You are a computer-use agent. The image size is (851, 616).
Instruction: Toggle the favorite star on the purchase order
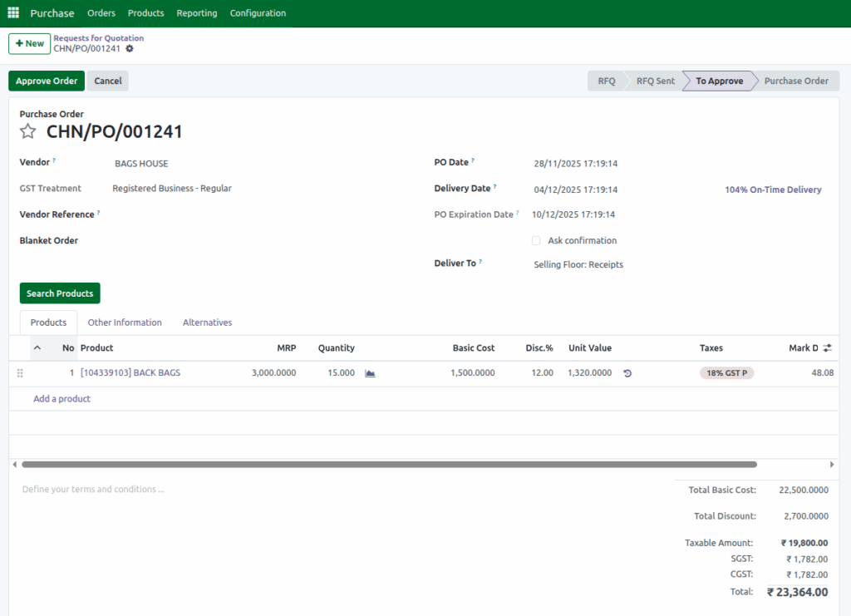click(28, 131)
